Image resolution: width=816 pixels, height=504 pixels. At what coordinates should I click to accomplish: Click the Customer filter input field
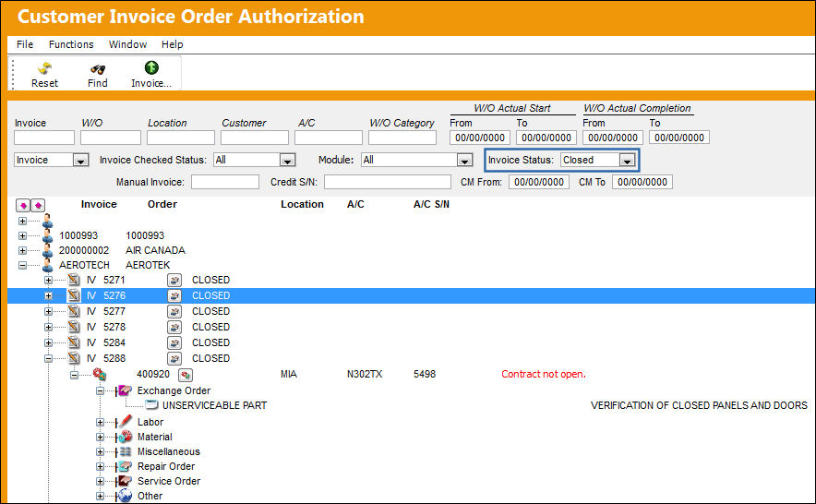255,138
